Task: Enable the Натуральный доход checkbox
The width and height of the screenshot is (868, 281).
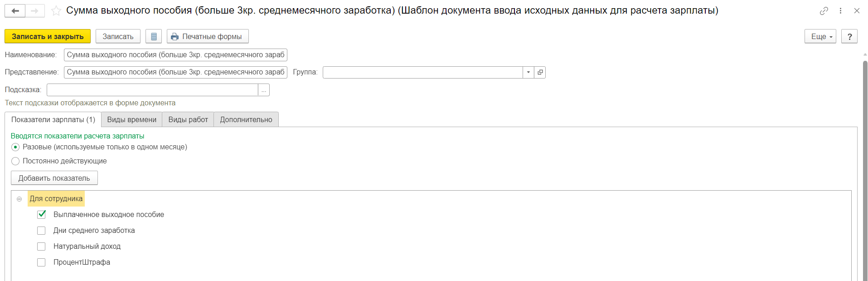Action: click(x=41, y=246)
